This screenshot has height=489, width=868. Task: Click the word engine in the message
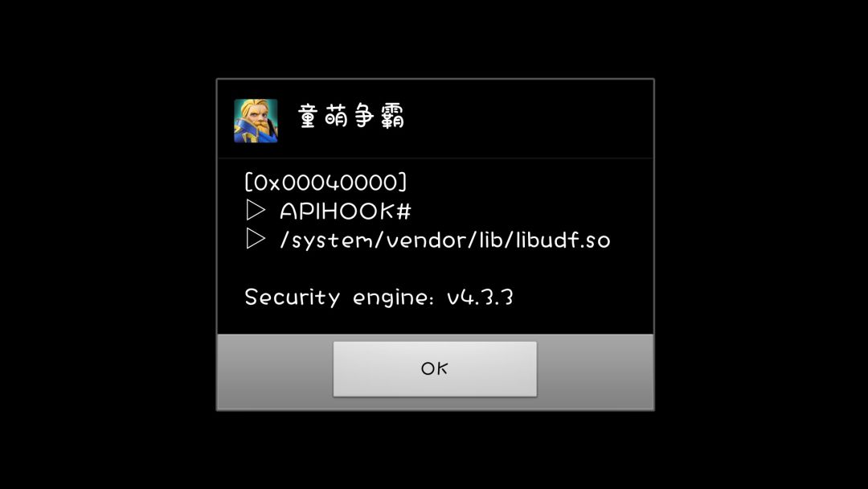point(390,298)
